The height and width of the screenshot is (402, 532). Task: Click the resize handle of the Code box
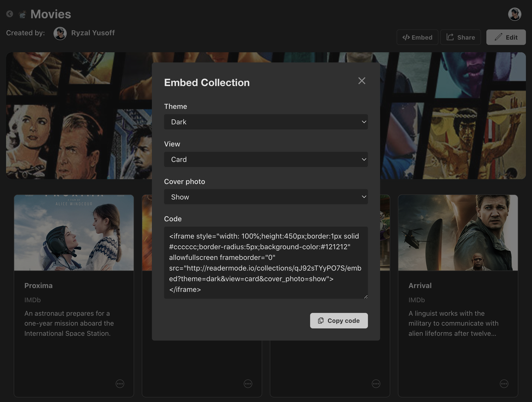click(x=366, y=296)
